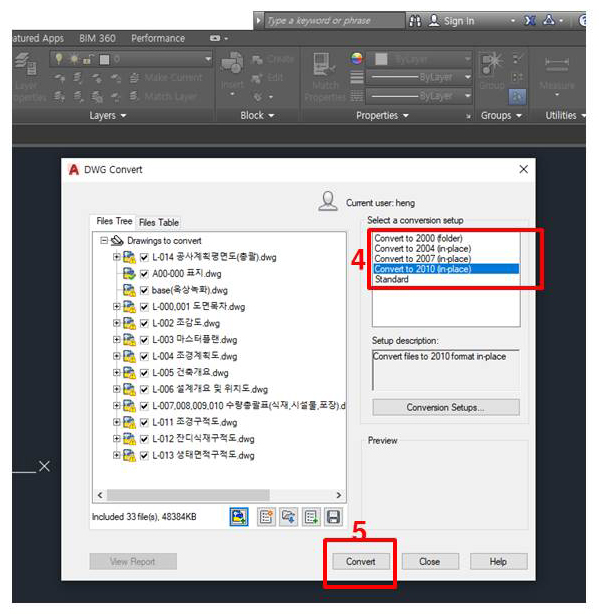Image resolution: width=599 pixels, height=614 pixels.
Task: Click the Open list icon under the files tree
Action: 289,517
